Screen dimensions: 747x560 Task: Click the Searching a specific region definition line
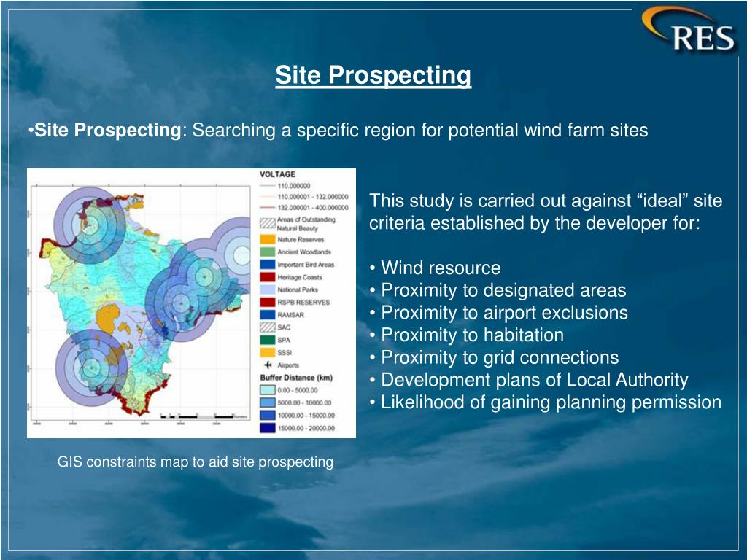[338, 130]
